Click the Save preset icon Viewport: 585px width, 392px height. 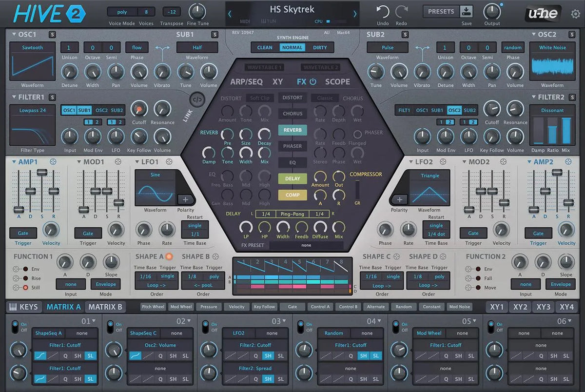[x=467, y=12]
